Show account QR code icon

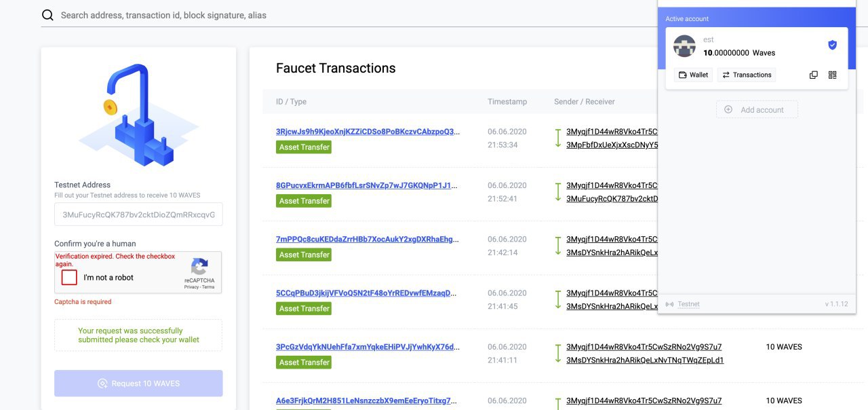click(833, 75)
